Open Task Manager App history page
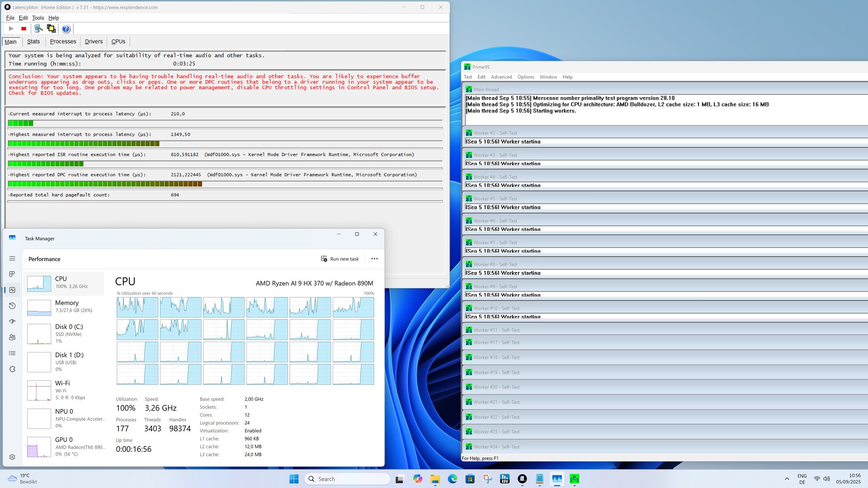868x488 pixels. [12, 306]
